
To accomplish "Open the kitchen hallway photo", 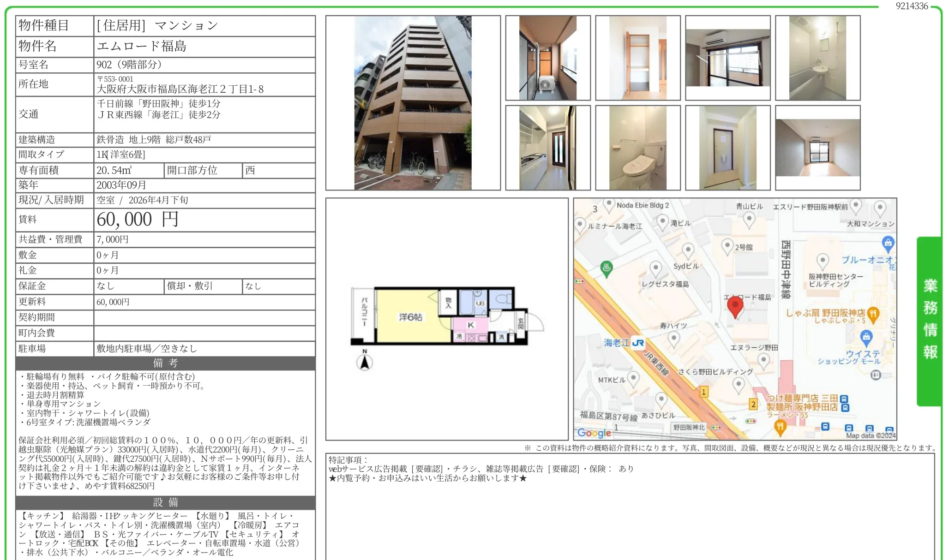I will point(547,148).
